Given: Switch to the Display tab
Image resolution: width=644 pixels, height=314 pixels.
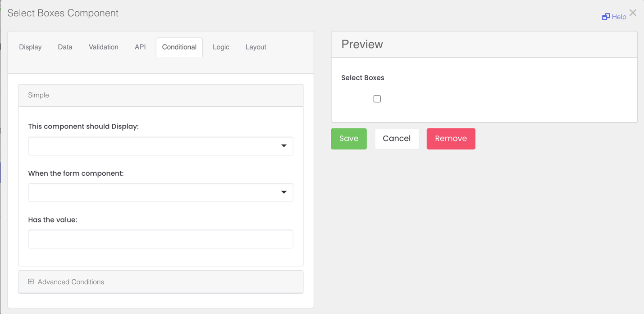Looking at the screenshot, I should [30, 47].
